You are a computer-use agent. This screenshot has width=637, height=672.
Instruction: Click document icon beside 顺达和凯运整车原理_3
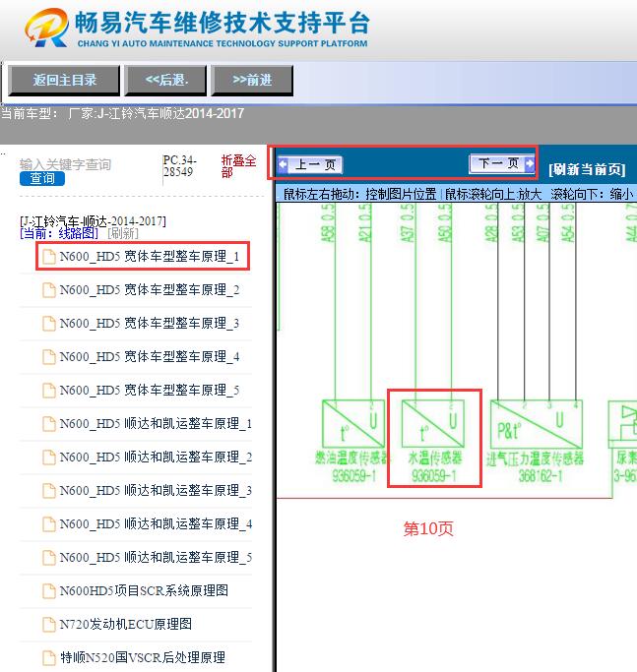pyautogui.click(x=49, y=490)
